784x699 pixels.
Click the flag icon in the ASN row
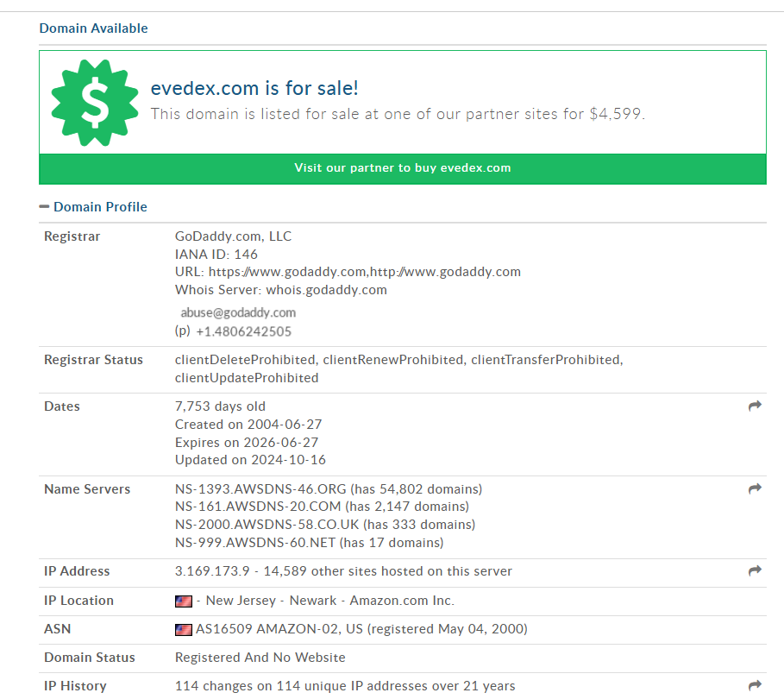(183, 629)
